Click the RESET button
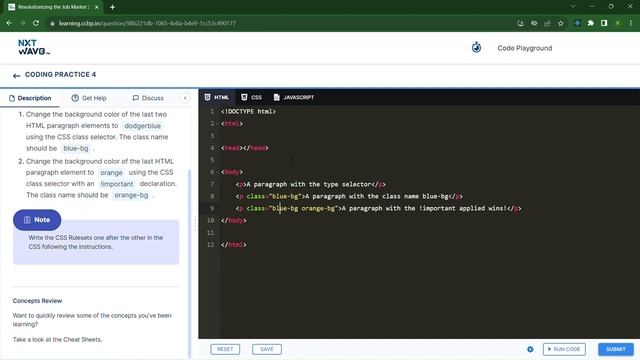Image resolution: width=640 pixels, height=360 pixels. coord(225,349)
